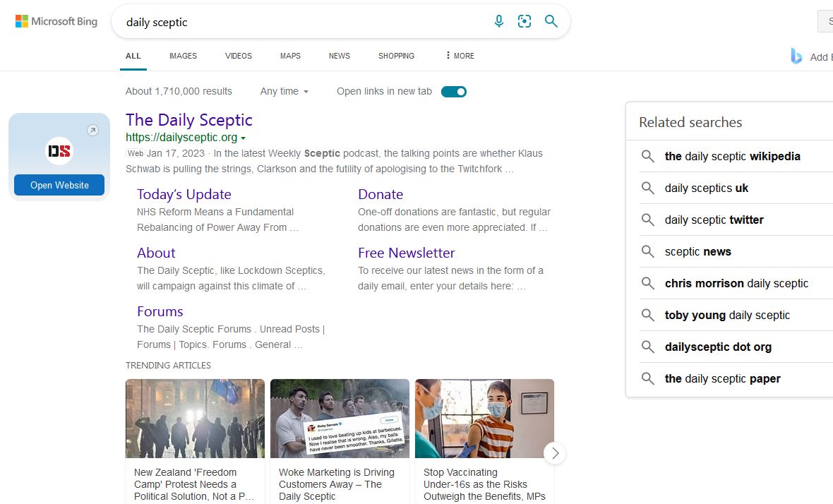The image size is (833, 504).
Task: Open Woke Marketing article thumbnail
Action: coord(340,419)
